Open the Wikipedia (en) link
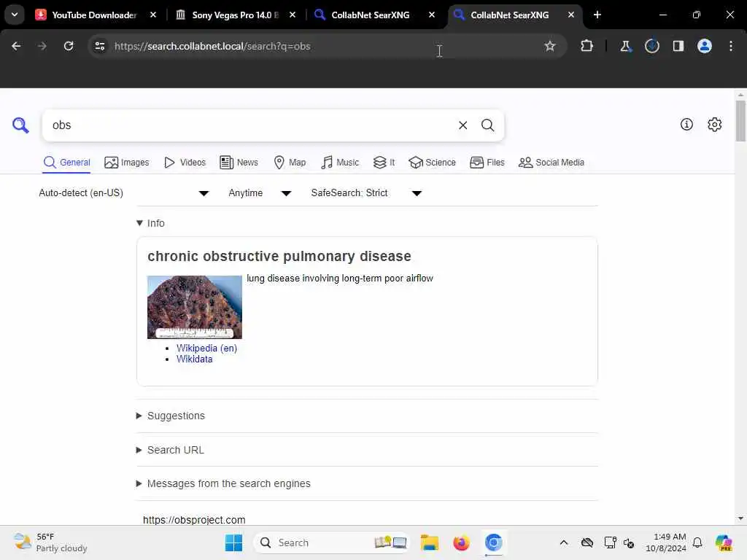The image size is (747, 560). [206, 348]
